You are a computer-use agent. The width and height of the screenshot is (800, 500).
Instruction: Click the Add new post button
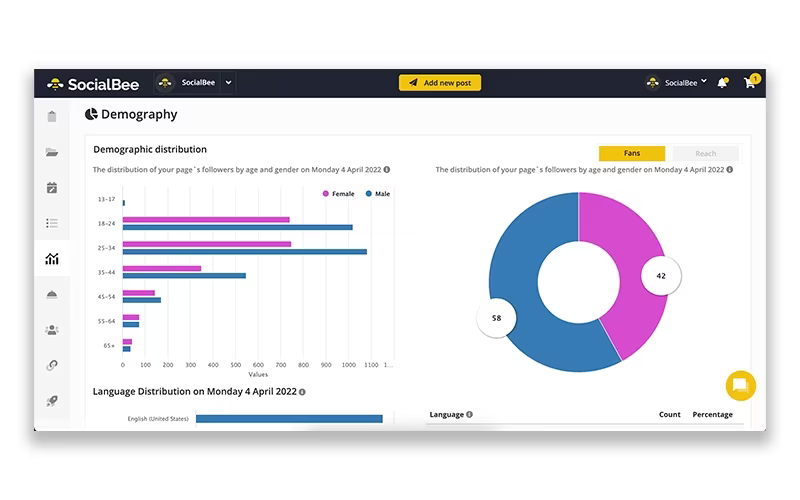pos(440,83)
